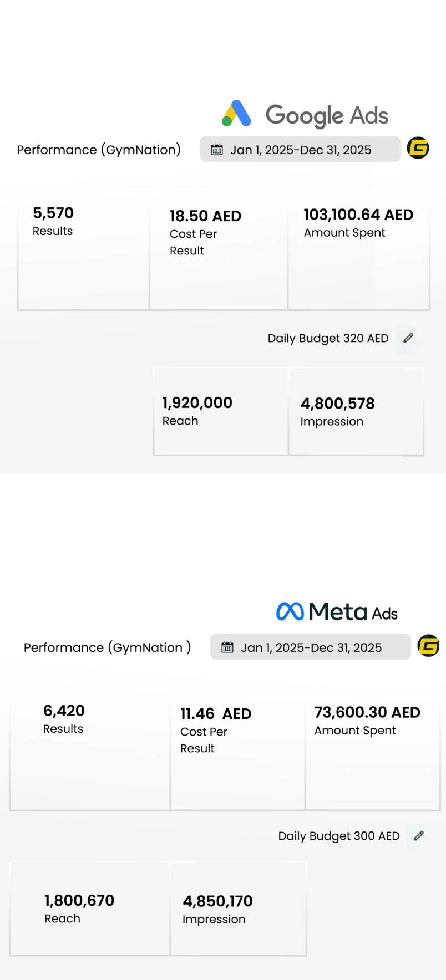Click the GymNation badge beside Google Ads date range
The width and height of the screenshot is (446, 980).
(418, 148)
